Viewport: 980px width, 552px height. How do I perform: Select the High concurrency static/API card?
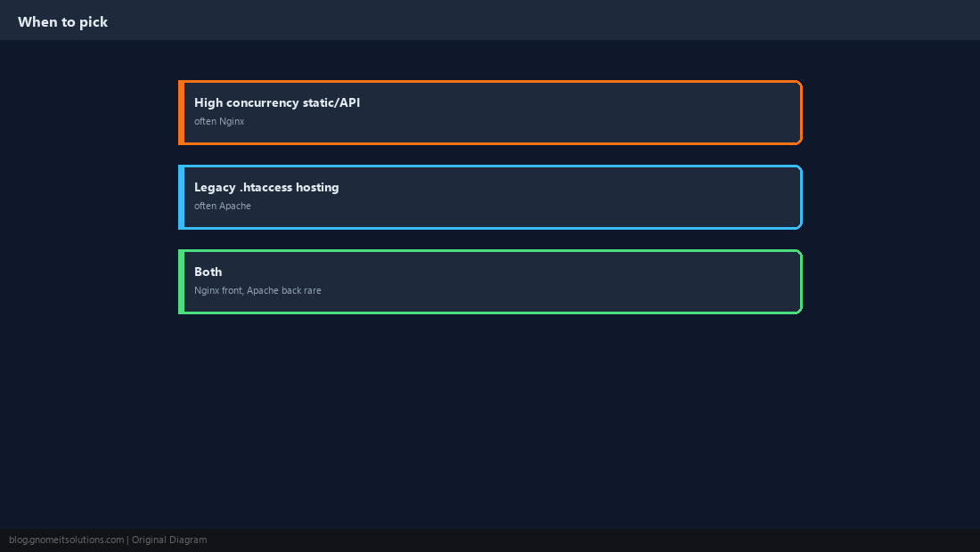tap(490, 112)
